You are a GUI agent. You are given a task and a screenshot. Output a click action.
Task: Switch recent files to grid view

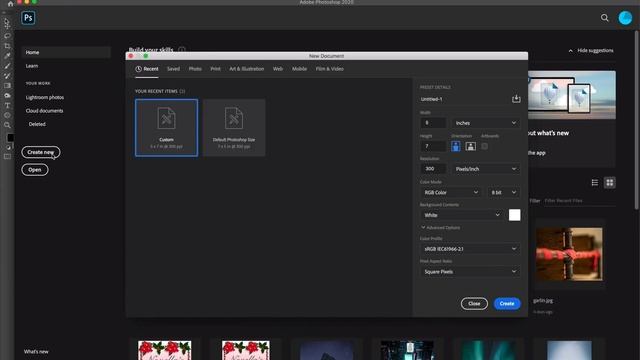click(x=609, y=182)
